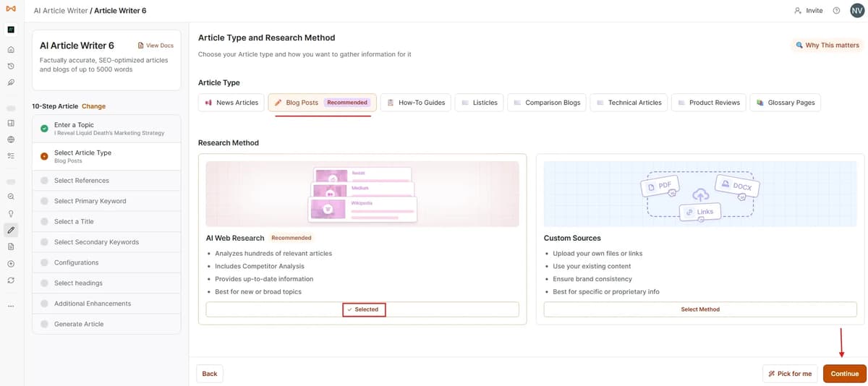Click Select Method for Custom Sources
The width and height of the screenshot is (868, 386).
(700, 309)
